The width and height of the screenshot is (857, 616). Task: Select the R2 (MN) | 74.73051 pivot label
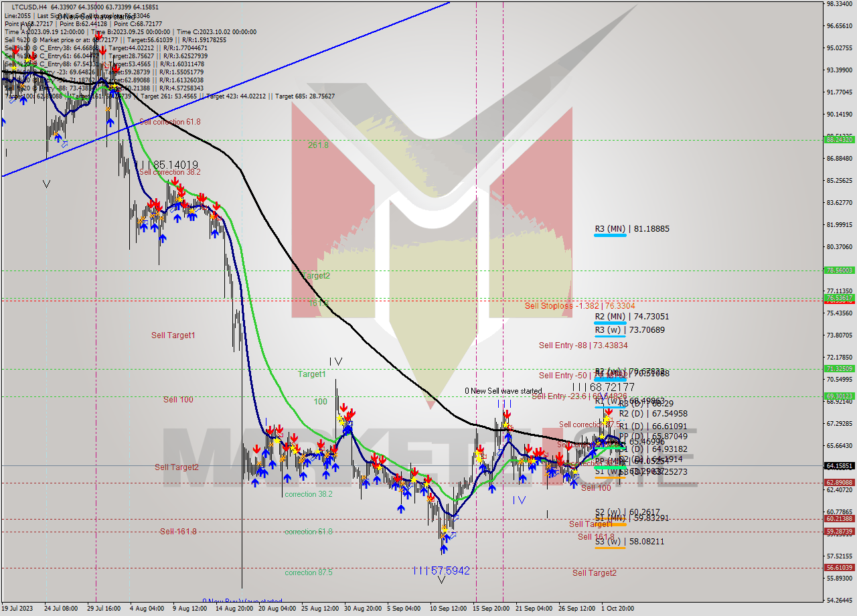tap(631, 317)
